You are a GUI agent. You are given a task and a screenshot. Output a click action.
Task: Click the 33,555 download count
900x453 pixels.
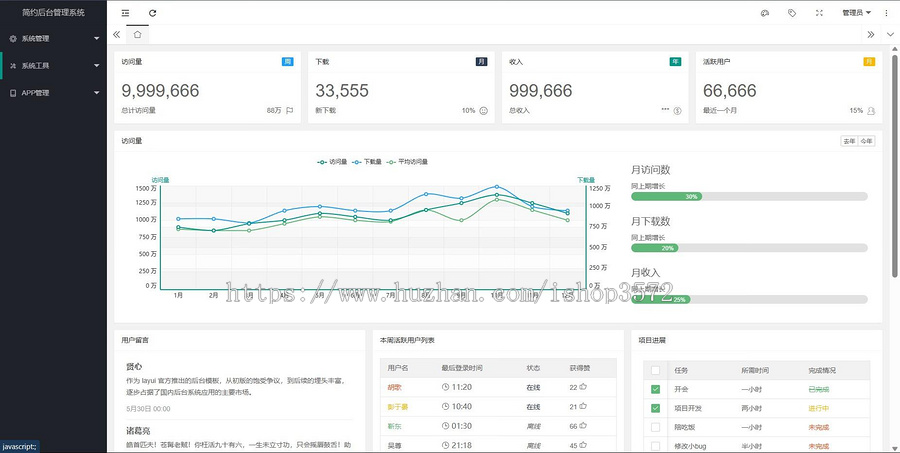[x=342, y=91]
